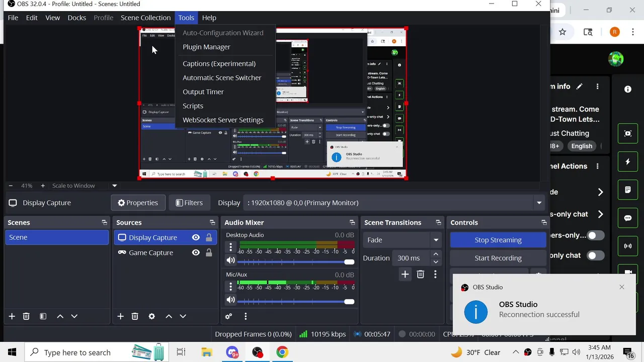This screenshot has height=362, width=644.
Task: Undock Scene Transitions float icon
Action: [x=438, y=222]
